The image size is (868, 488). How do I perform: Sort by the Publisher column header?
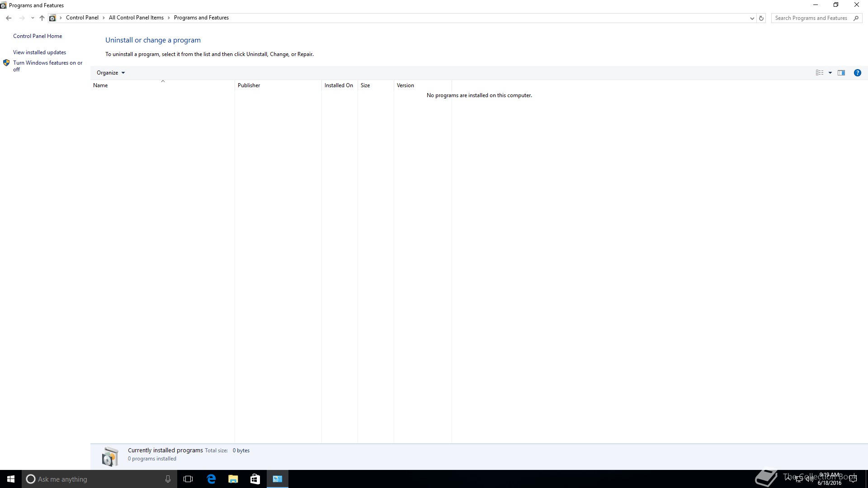click(x=278, y=85)
